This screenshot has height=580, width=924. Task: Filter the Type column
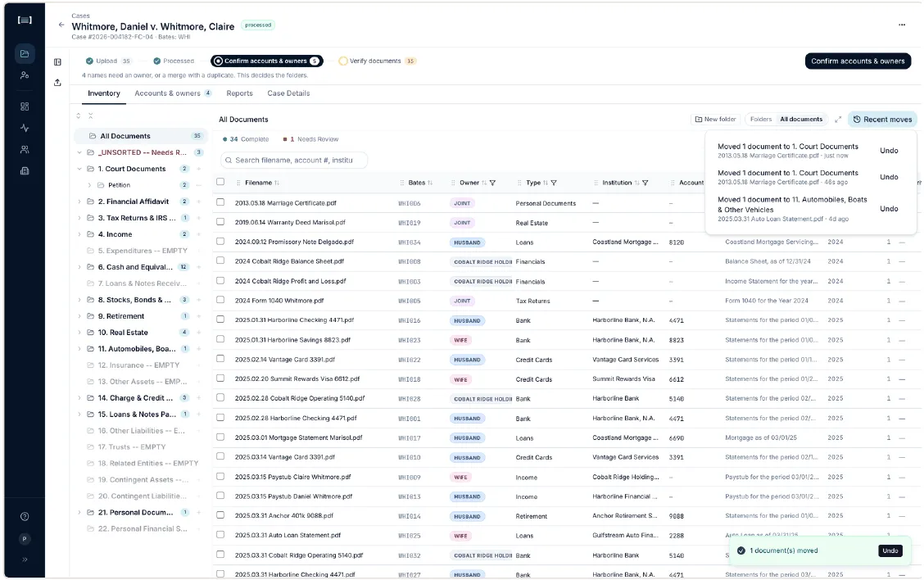click(x=554, y=183)
